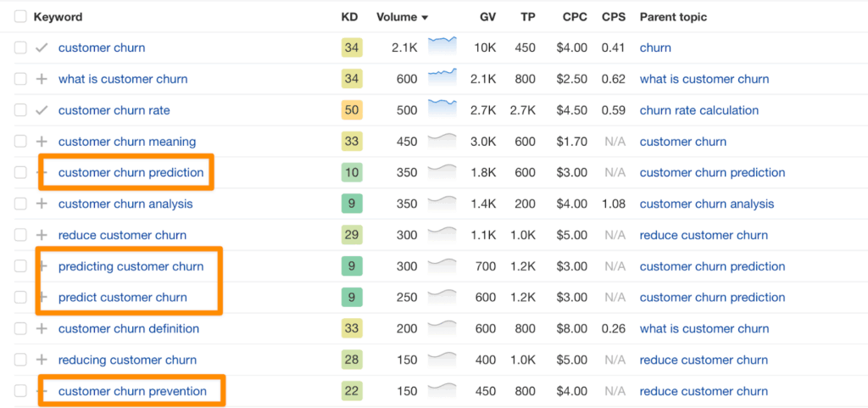Click the plus icon for what is customer churn
The image size is (868, 408).
(42, 79)
